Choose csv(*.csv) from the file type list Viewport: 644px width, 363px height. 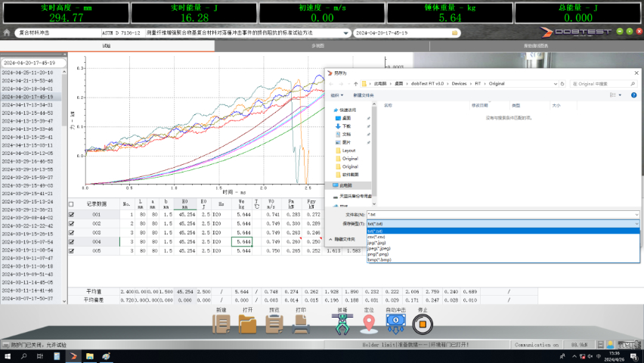[x=376, y=237]
